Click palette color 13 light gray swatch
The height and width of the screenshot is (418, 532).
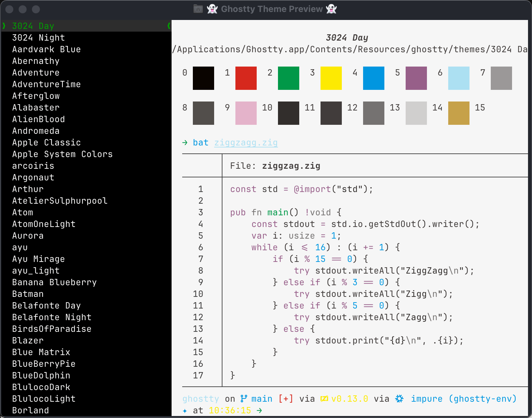tap(416, 113)
